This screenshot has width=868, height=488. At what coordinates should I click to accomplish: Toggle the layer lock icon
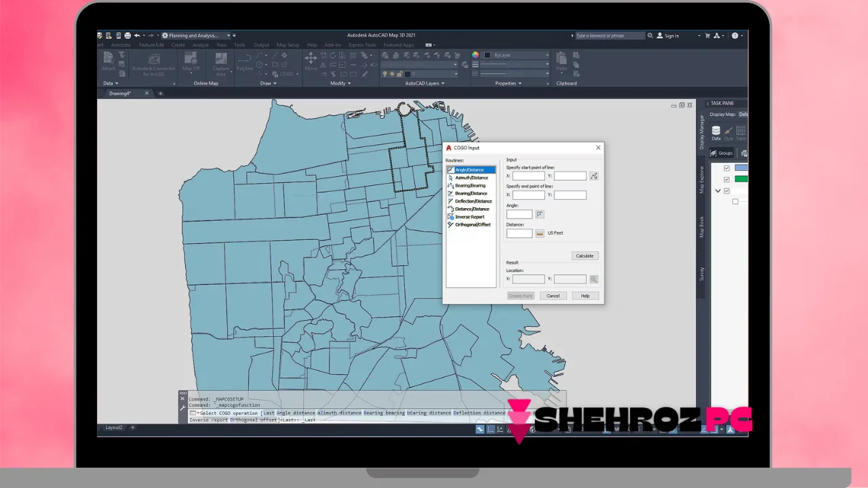[x=399, y=74]
